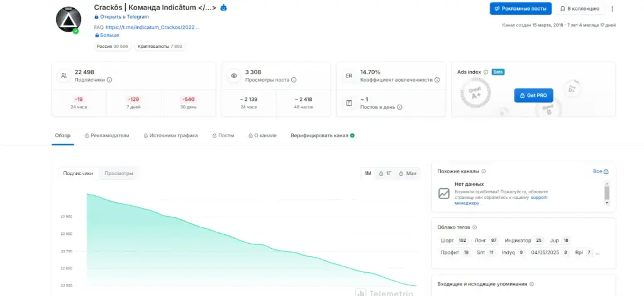The width and height of the screenshot is (644, 296).
Task: Click the green badge on channel avatar
Action: coord(75,31)
